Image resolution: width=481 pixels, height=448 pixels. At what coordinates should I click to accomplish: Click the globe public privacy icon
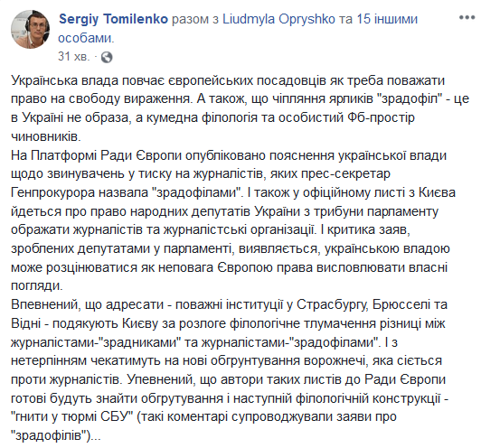(107, 57)
